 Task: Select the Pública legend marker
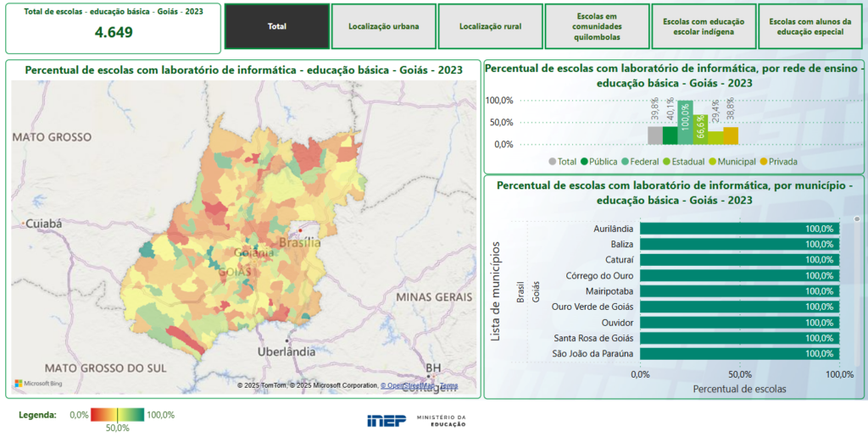[x=584, y=162]
